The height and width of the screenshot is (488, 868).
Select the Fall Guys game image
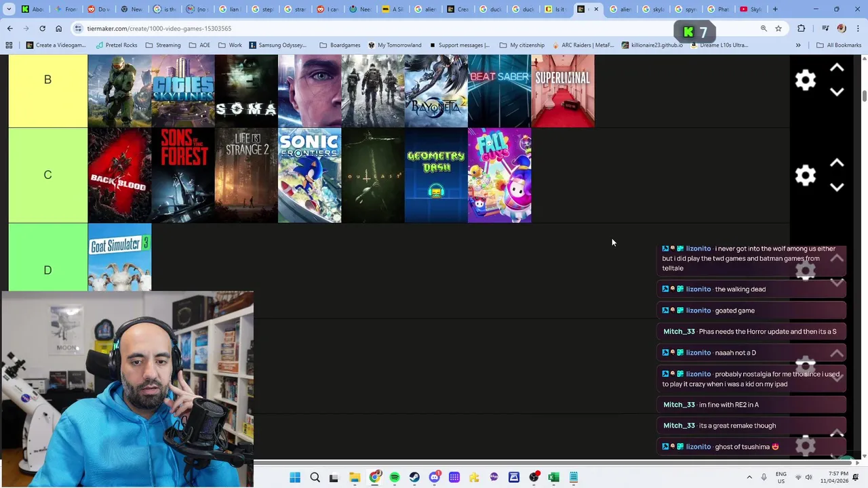[500, 176]
